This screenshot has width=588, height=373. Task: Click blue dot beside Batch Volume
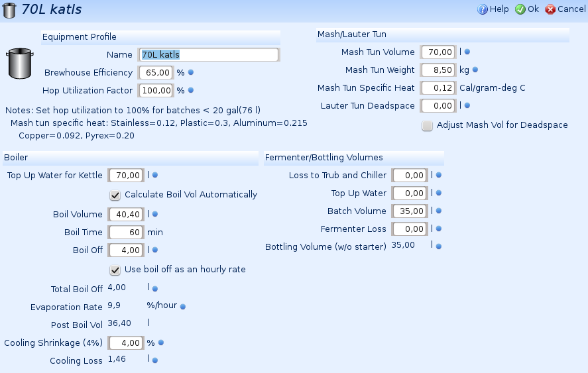pyautogui.click(x=439, y=211)
